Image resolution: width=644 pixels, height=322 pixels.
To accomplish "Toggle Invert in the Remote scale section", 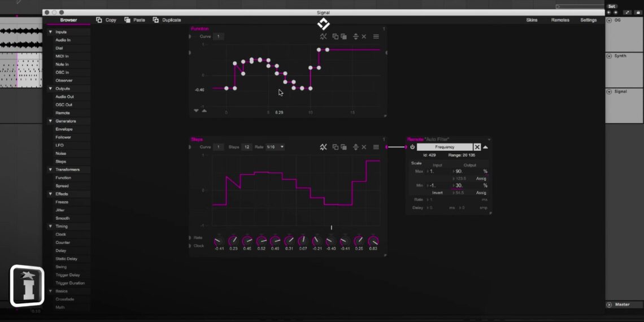I will pyautogui.click(x=437, y=193).
